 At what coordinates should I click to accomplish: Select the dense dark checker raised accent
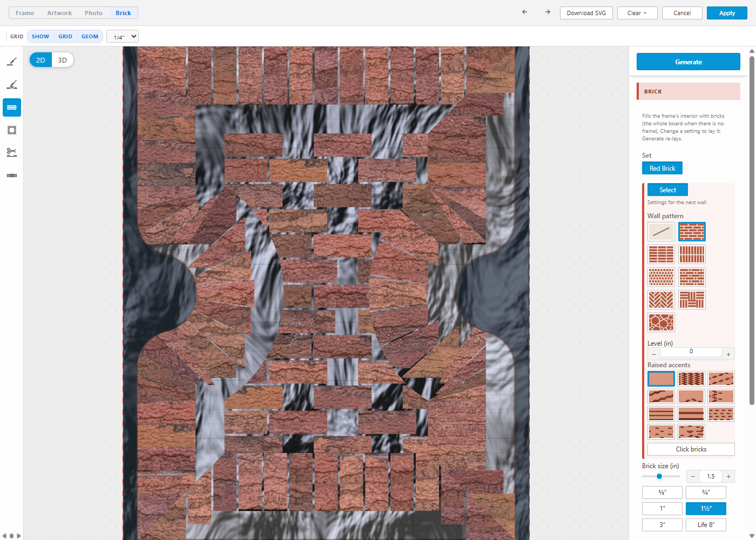click(x=691, y=379)
